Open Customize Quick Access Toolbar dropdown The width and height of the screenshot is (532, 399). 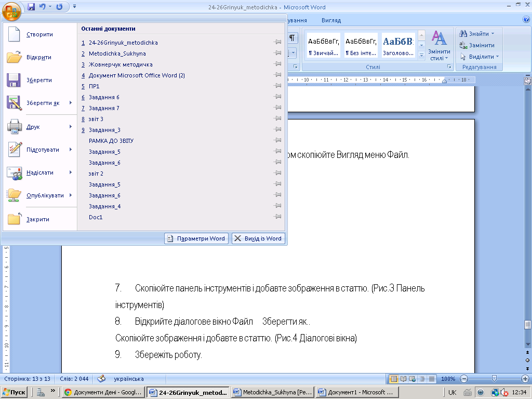point(75,6)
